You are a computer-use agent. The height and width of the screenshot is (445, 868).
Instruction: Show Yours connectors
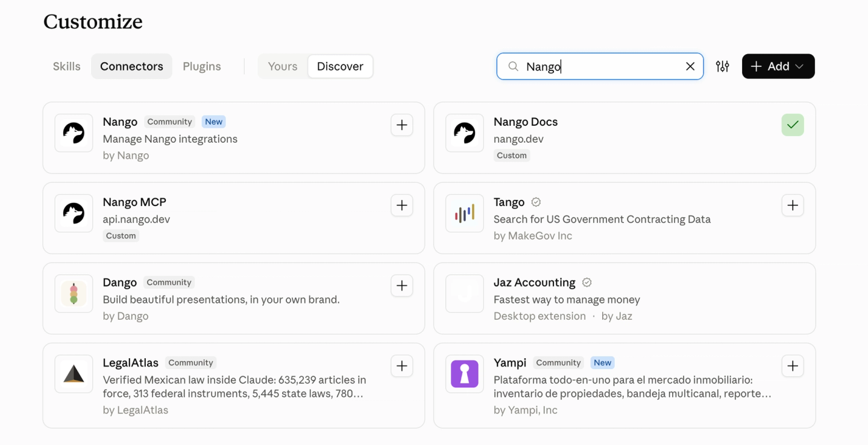click(283, 66)
